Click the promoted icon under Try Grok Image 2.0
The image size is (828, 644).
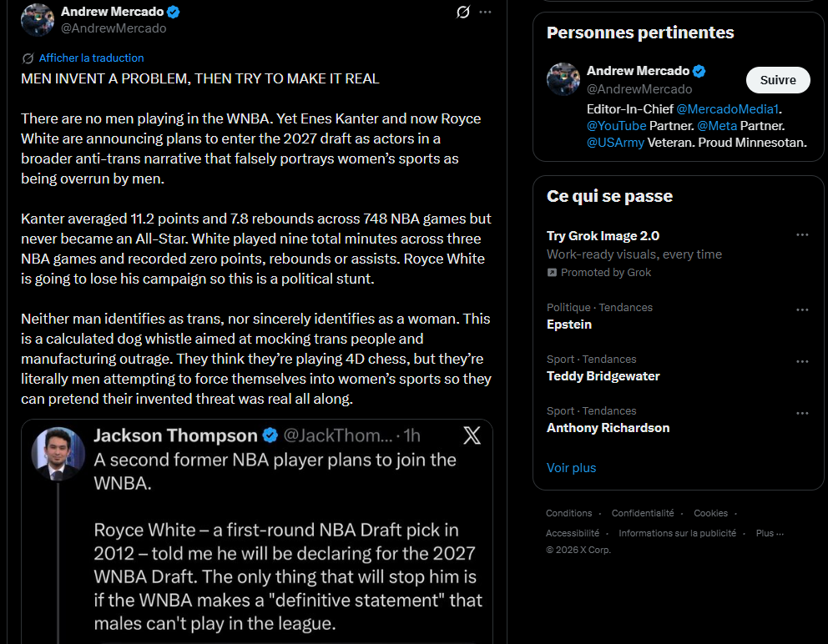tap(552, 273)
